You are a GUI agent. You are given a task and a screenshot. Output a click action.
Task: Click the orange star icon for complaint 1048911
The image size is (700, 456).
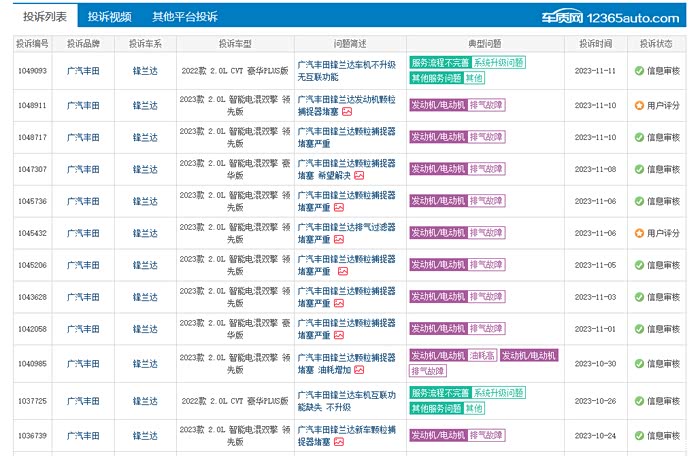pyautogui.click(x=639, y=105)
